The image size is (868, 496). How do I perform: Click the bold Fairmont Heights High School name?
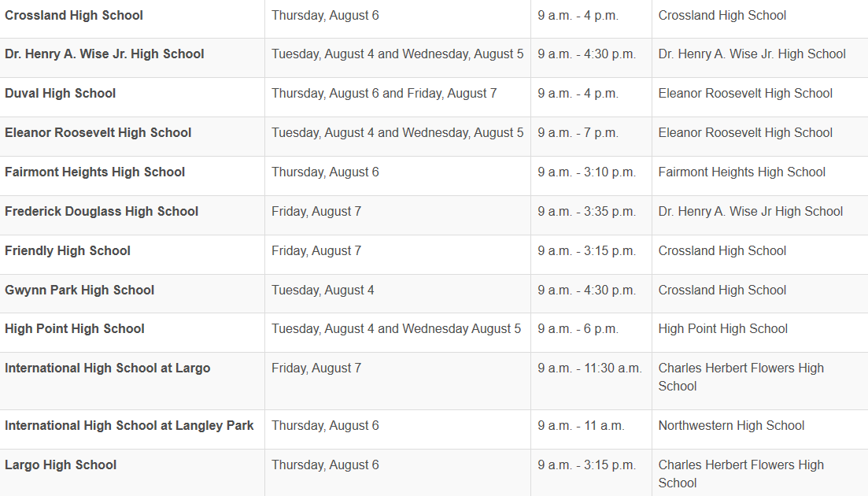94,172
